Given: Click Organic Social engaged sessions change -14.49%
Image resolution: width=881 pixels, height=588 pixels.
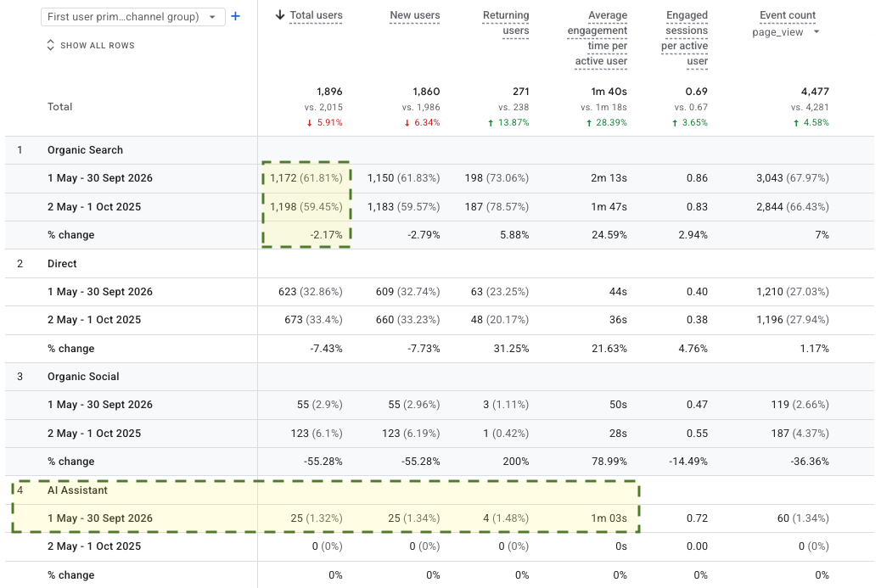Looking at the screenshot, I should (688, 461).
